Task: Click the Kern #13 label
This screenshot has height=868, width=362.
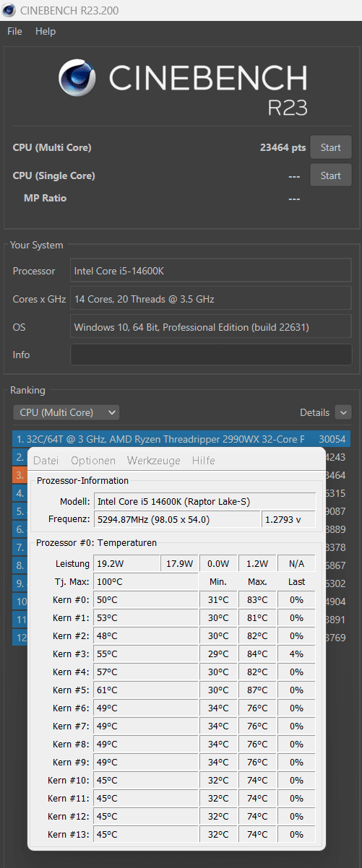Action: click(x=69, y=834)
